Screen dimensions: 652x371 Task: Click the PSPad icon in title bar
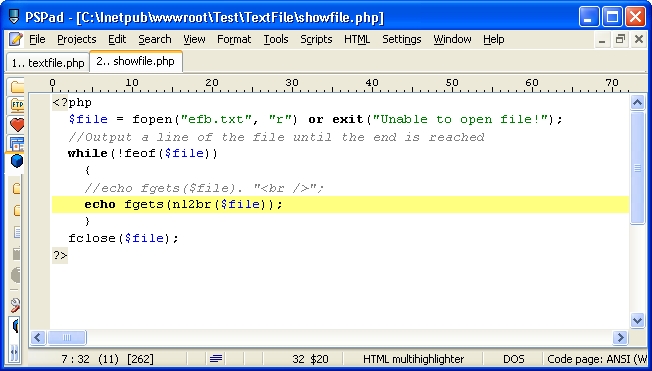pyautogui.click(x=14, y=17)
